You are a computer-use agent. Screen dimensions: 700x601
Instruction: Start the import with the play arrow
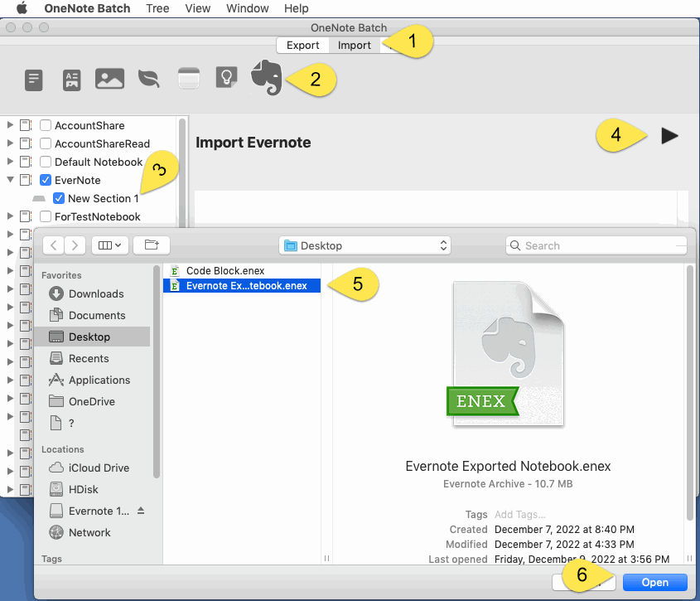click(x=669, y=135)
